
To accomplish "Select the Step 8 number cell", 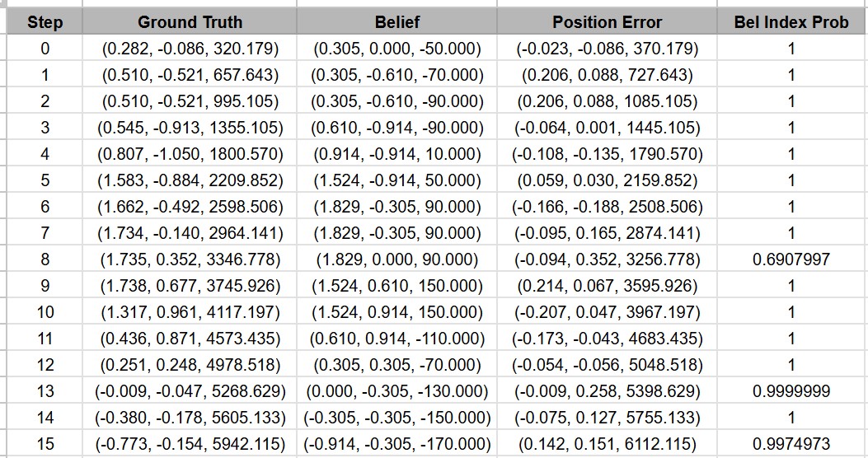I will coord(45,259).
